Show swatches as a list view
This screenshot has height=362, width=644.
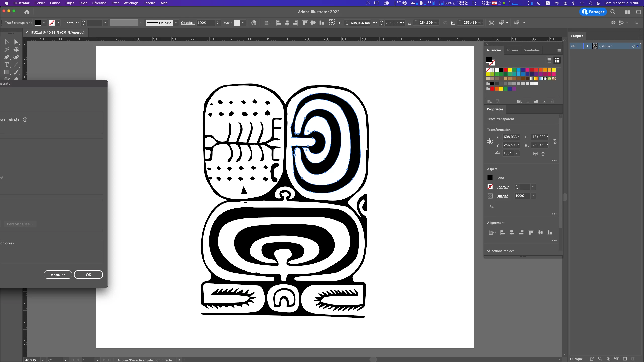pos(549,60)
